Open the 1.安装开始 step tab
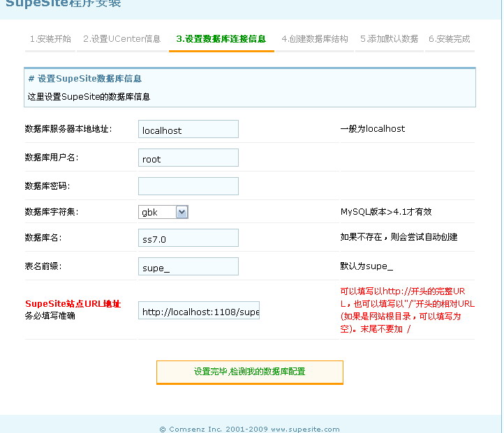Viewport: 504px width, 433px height. point(50,39)
